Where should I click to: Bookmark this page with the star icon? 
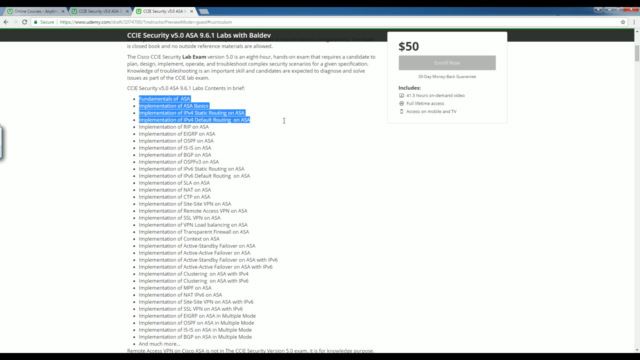pyautogui.click(x=623, y=22)
